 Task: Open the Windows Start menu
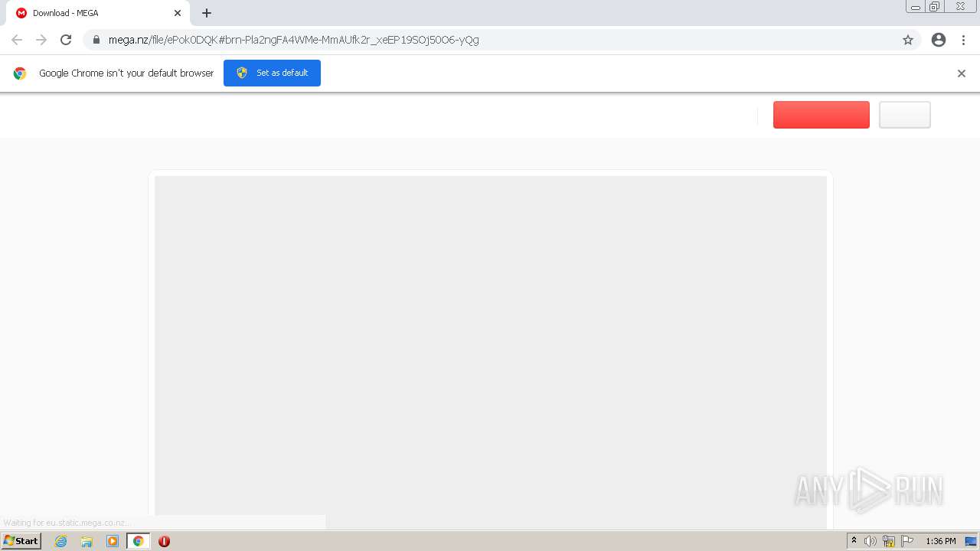point(21,541)
